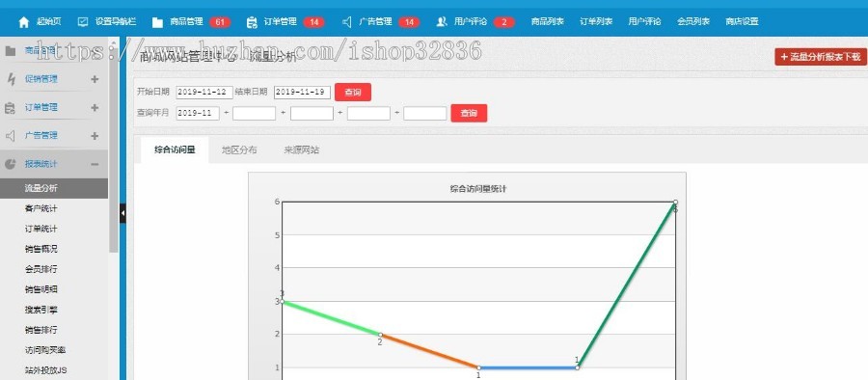The height and width of the screenshot is (380, 868).
Task: Open 商品列表 in the top navigation
Action: (548, 22)
